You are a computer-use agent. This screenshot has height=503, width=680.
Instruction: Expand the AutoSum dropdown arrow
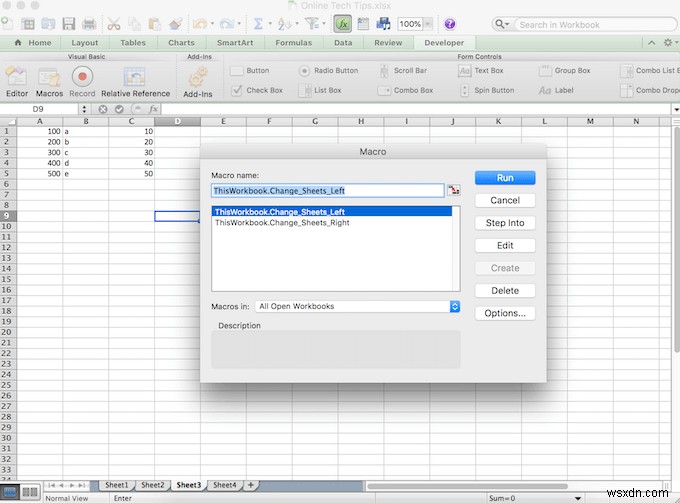(270, 24)
